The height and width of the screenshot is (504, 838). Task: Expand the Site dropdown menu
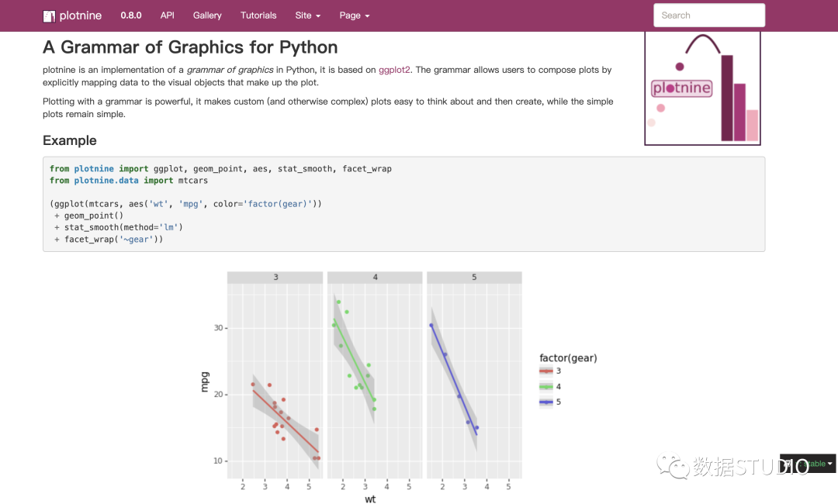coord(307,16)
